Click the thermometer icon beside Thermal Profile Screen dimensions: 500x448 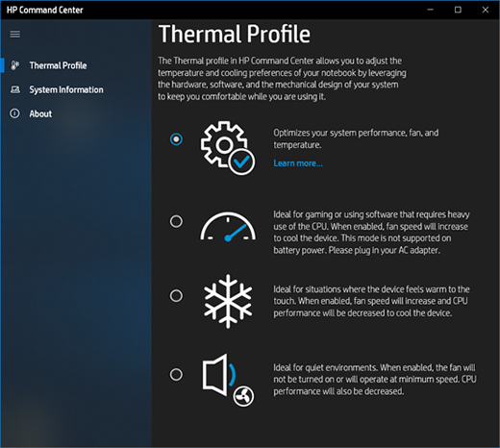(x=14, y=65)
